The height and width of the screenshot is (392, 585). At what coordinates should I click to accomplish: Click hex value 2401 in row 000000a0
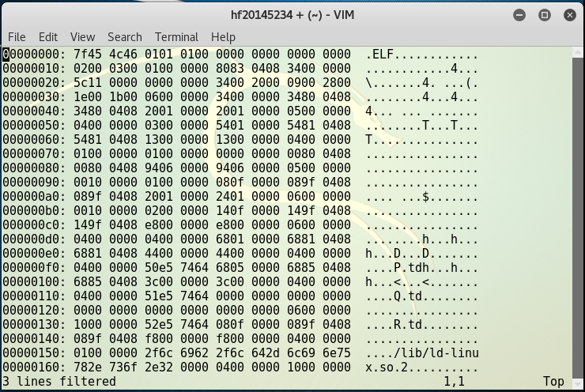[x=230, y=196]
